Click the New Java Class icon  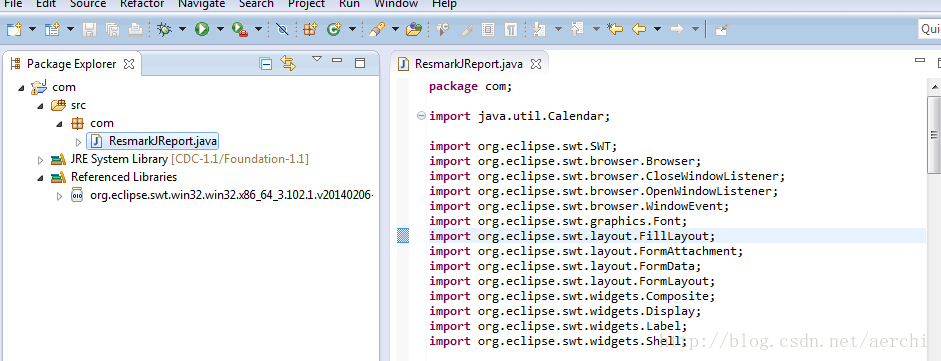point(334,29)
